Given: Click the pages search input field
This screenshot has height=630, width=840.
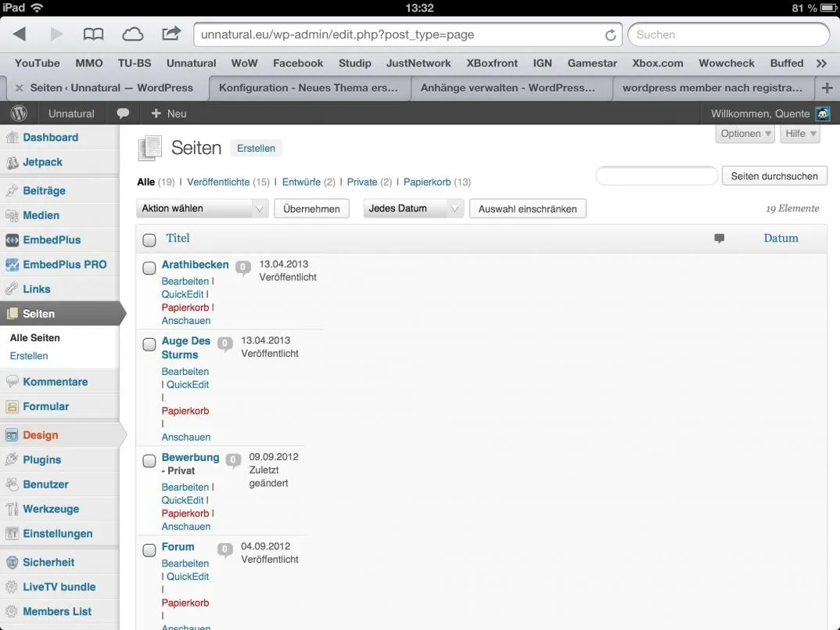Looking at the screenshot, I should [x=657, y=176].
